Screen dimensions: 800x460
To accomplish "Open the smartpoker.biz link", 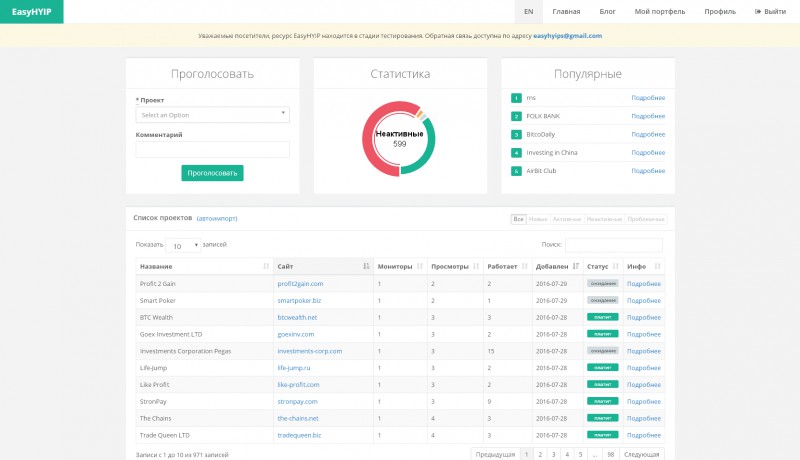I will pyautogui.click(x=299, y=300).
